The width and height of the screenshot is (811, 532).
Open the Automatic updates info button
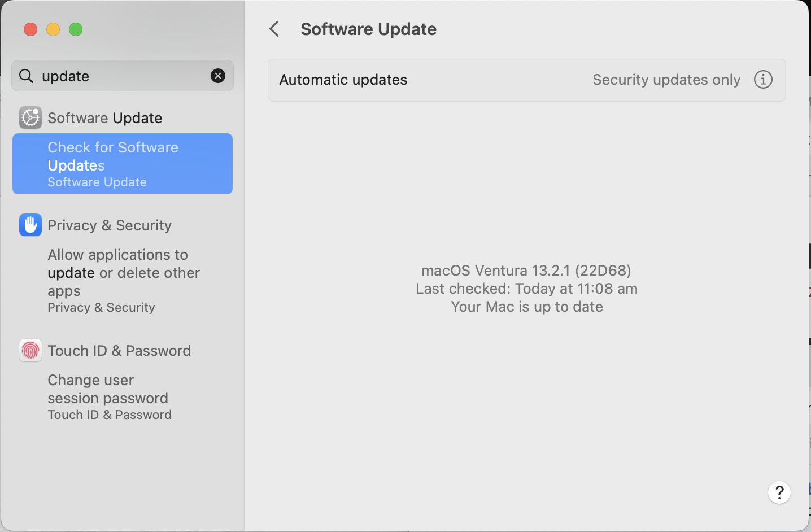tap(763, 80)
